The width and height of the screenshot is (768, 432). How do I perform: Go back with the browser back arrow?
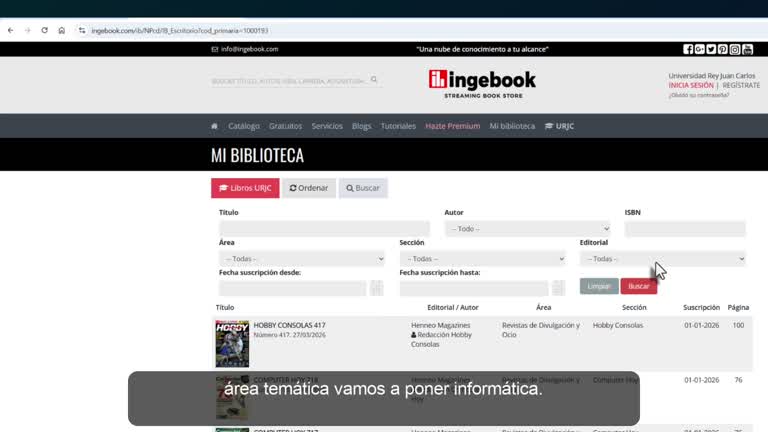click(x=11, y=30)
